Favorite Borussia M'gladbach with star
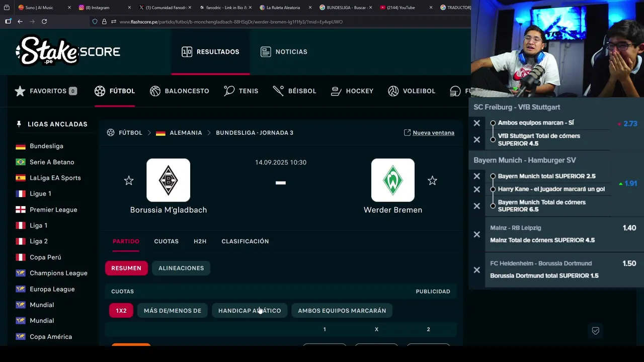The width and height of the screenshot is (644, 362). 129,180
